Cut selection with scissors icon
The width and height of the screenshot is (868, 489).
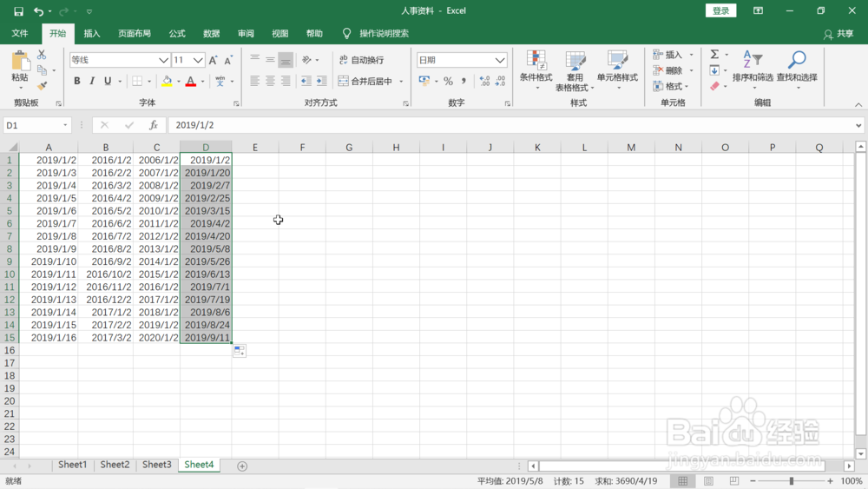[42, 55]
